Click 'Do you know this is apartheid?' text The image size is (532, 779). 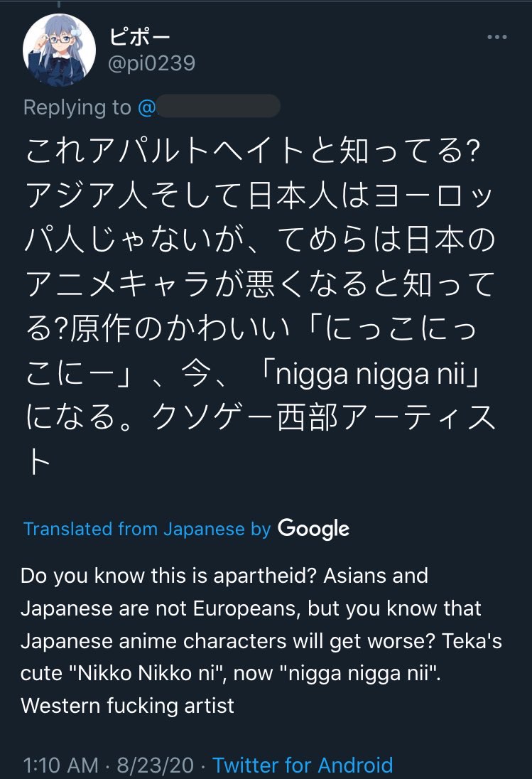click(x=168, y=576)
